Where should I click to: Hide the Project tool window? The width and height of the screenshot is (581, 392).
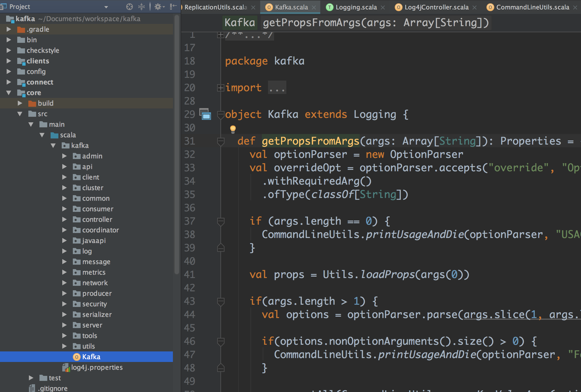(173, 7)
